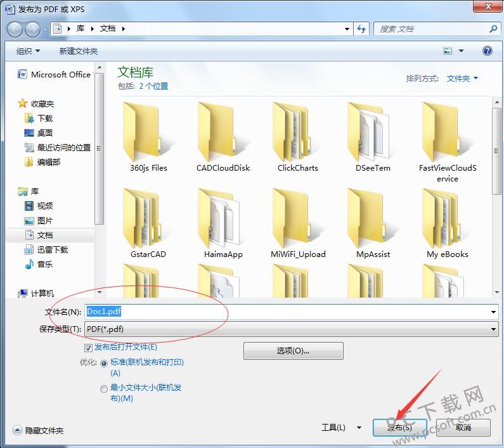This screenshot has width=504, height=448.
Task: Expand breadcrumb arrow after 文档
Action: (124, 29)
